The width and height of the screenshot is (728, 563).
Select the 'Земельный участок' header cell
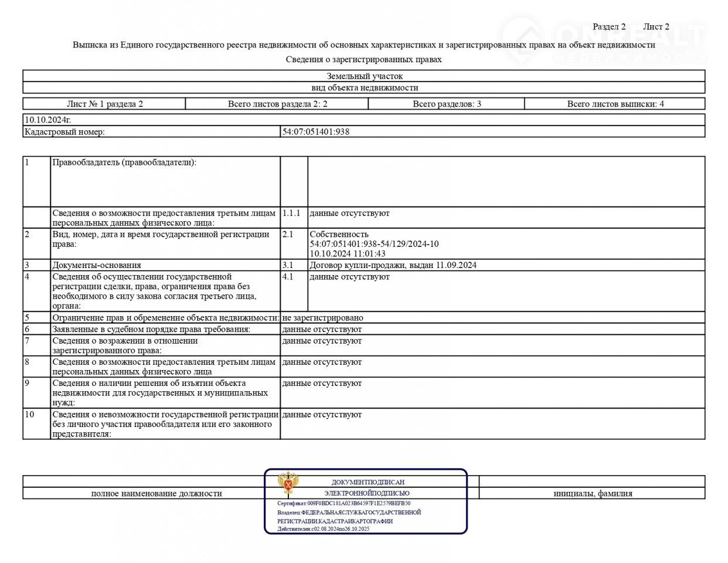(x=364, y=76)
